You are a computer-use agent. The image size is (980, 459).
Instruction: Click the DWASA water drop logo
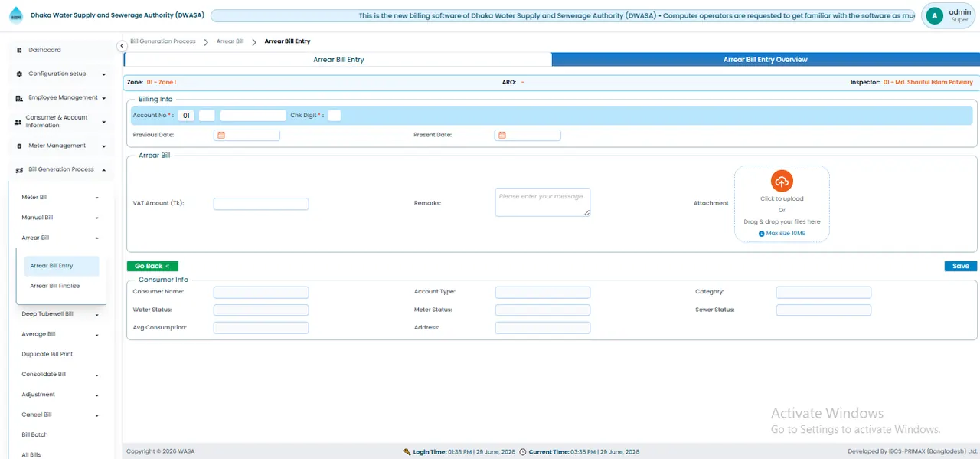coord(16,15)
